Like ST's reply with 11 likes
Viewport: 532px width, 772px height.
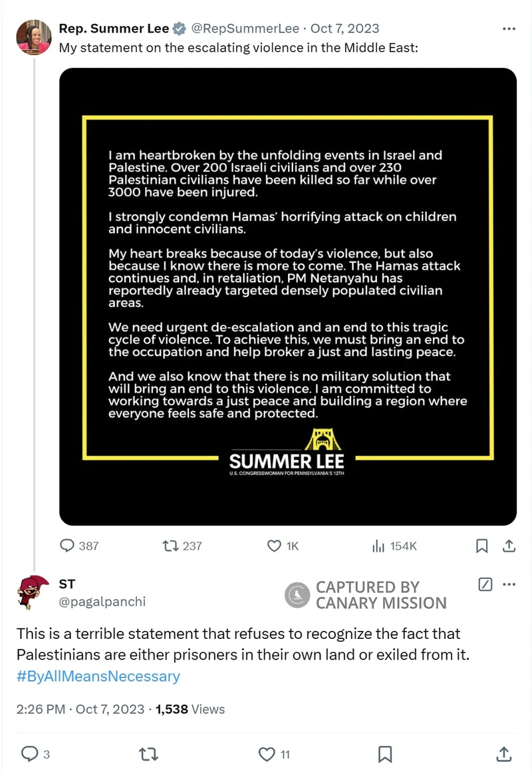(x=274, y=754)
